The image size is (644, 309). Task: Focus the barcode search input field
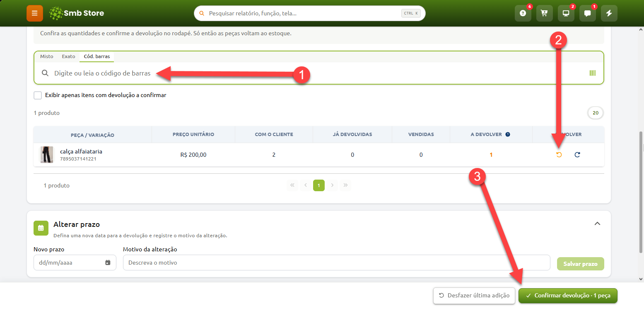point(319,73)
